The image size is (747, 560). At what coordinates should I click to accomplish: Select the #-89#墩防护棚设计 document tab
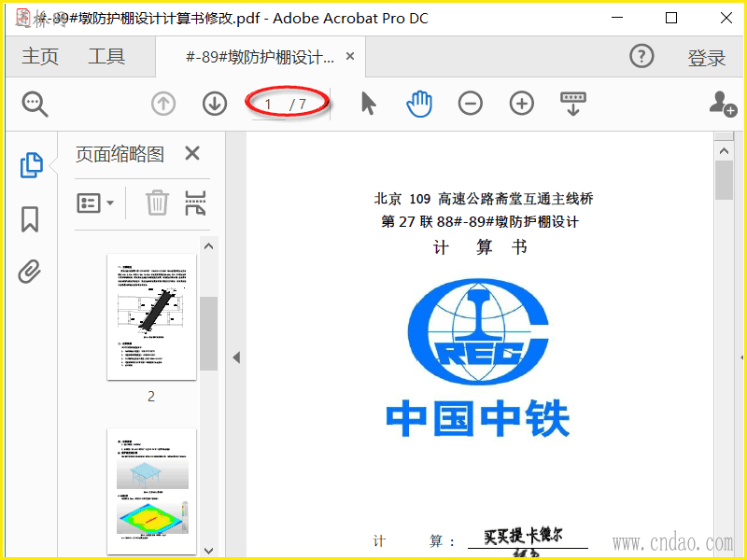point(261,57)
